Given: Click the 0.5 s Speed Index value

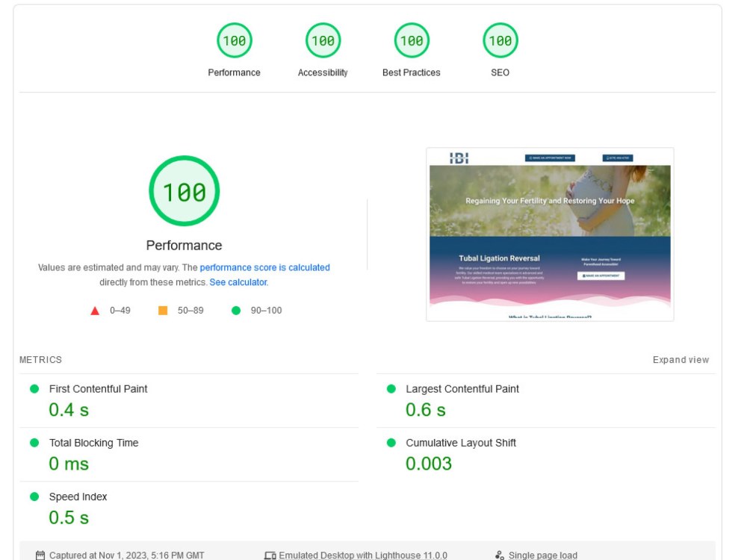Looking at the screenshot, I should click(69, 517).
